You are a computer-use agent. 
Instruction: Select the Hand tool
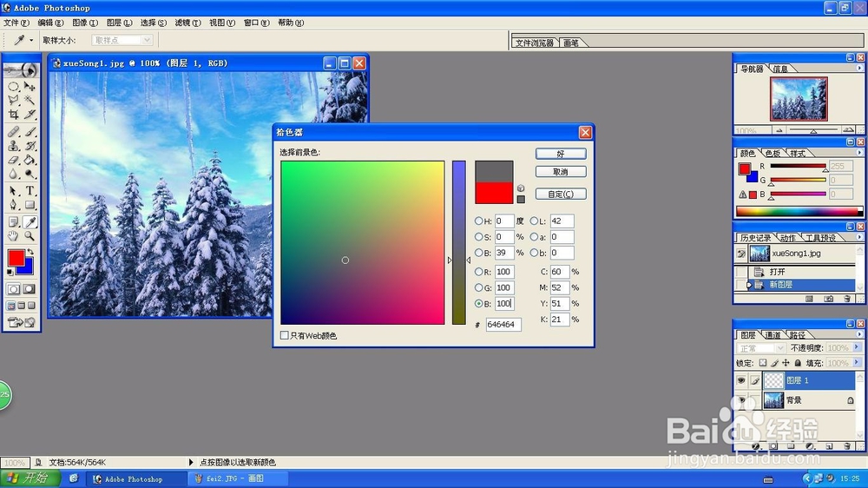(13, 236)
